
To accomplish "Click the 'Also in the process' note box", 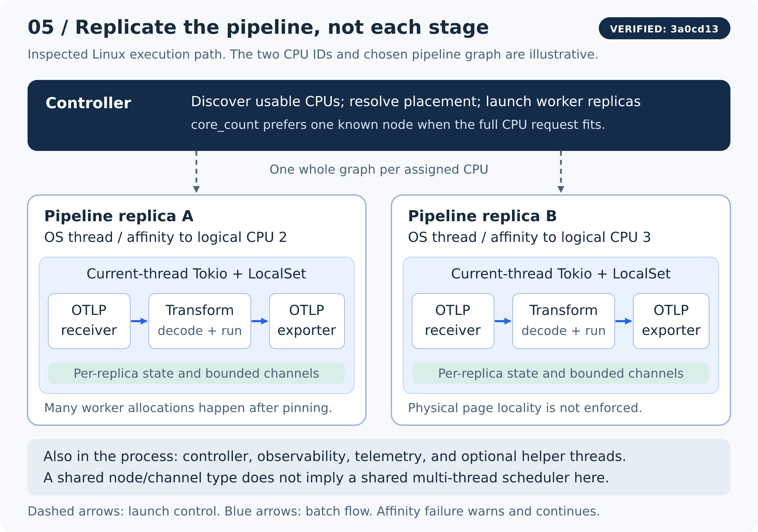I will (x=379, y=467).
